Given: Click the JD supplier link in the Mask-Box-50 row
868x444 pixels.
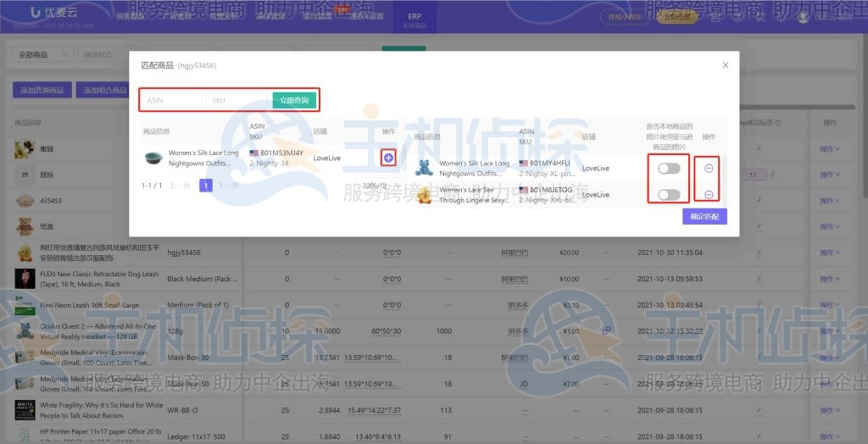Looking at the screenshot, I should coord(524,384).
